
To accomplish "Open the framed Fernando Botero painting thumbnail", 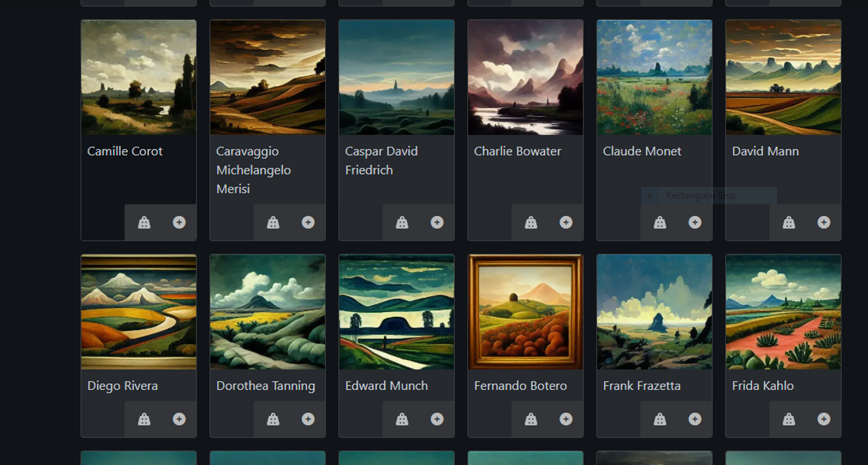I will click(x=526, y=312).
